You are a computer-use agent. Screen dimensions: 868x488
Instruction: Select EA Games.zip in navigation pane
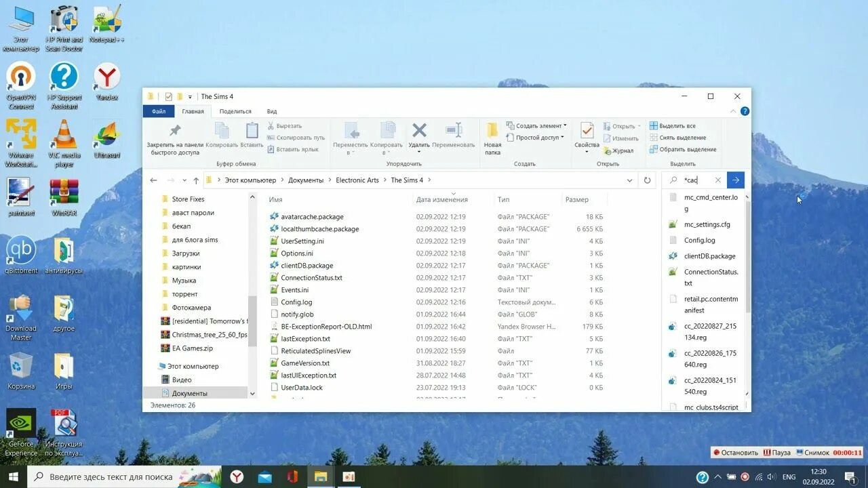[192, 348]
